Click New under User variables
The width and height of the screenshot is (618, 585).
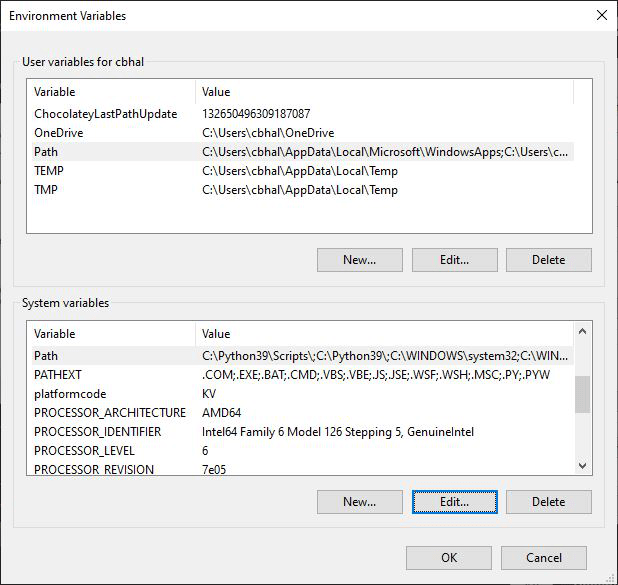tap(359, 260)
